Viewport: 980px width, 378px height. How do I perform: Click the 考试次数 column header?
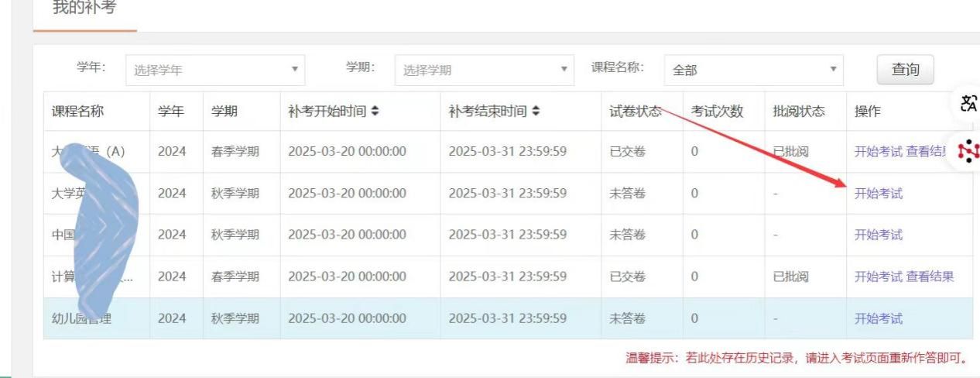[717, 112]
